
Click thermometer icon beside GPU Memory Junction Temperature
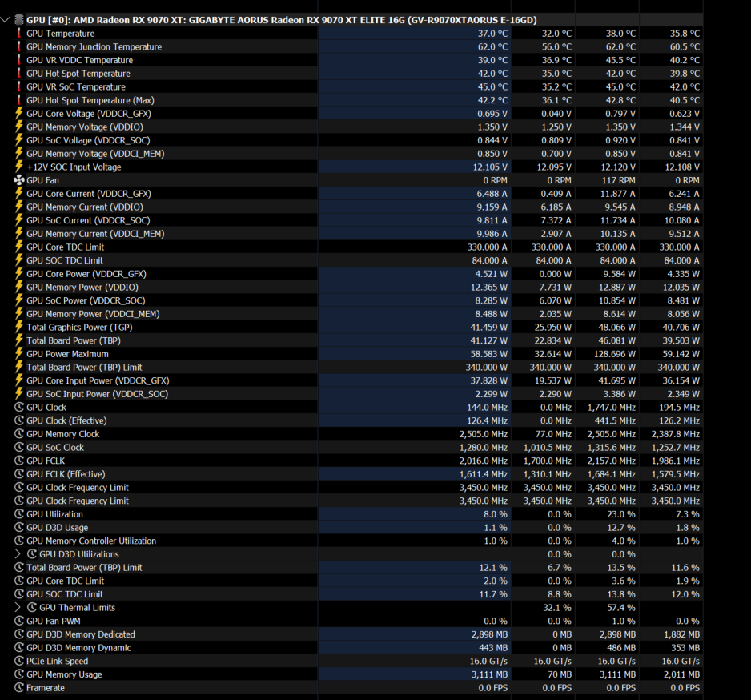[19, 47]
